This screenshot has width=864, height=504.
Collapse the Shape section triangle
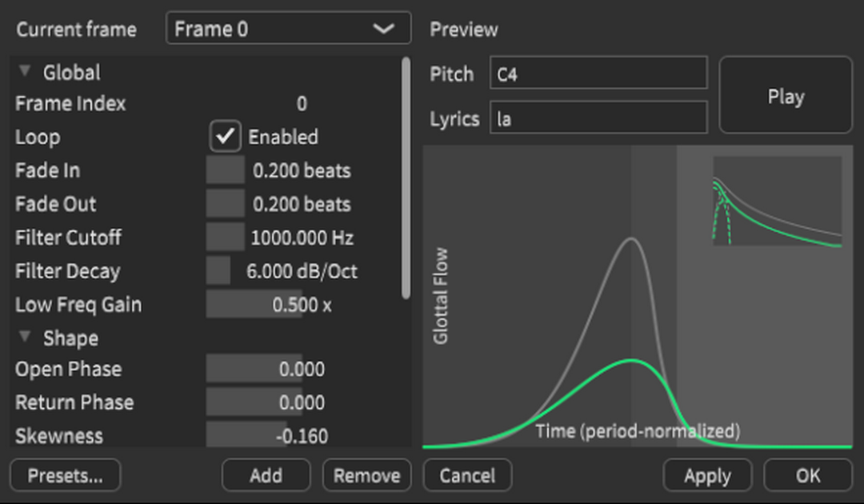26,338
